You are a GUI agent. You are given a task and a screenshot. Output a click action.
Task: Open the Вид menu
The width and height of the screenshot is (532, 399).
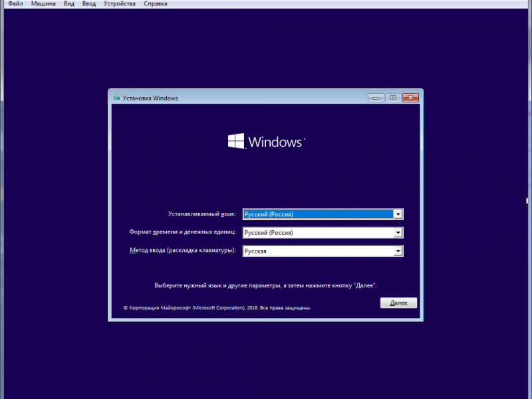69,4
